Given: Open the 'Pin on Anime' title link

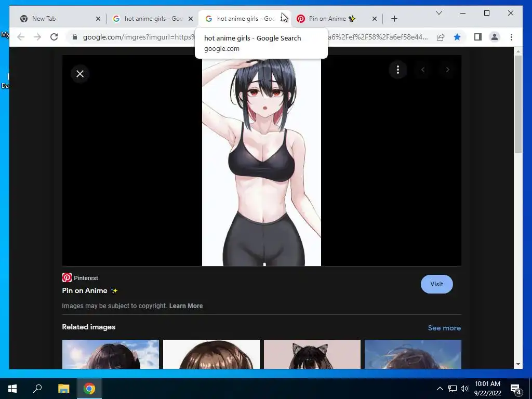Looking at the screenshot, I should pyautogui.click(x=90, y=291).
